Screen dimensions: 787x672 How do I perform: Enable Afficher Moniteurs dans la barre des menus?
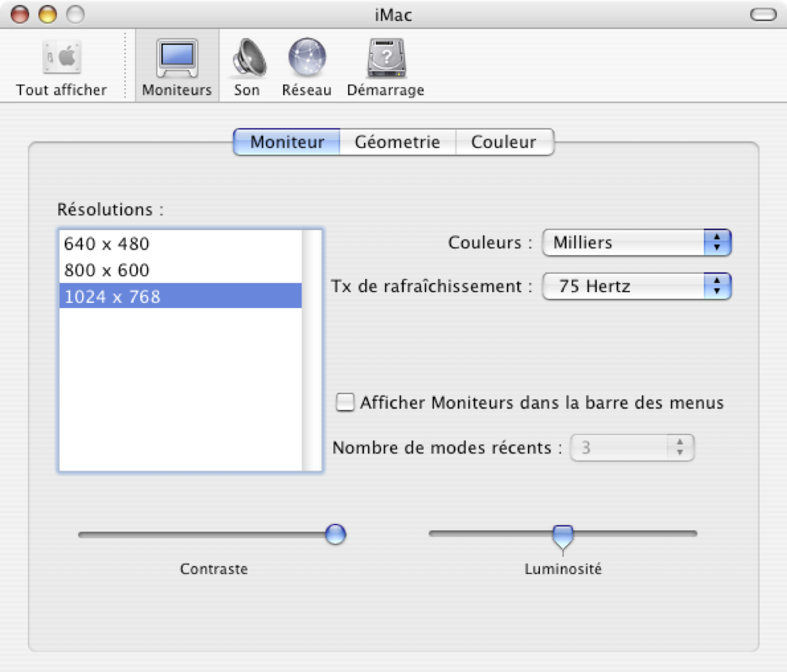[x=345, y=402]
